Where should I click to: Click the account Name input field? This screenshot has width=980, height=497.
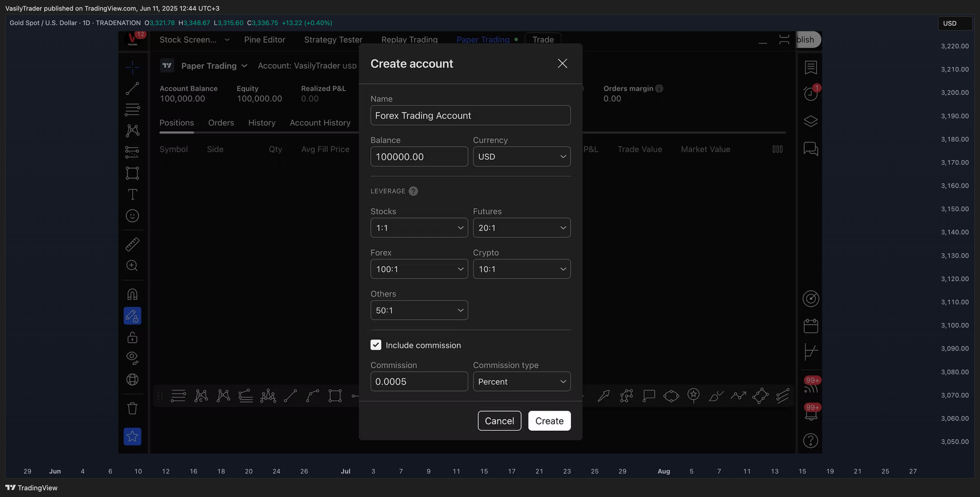(470, 115)
